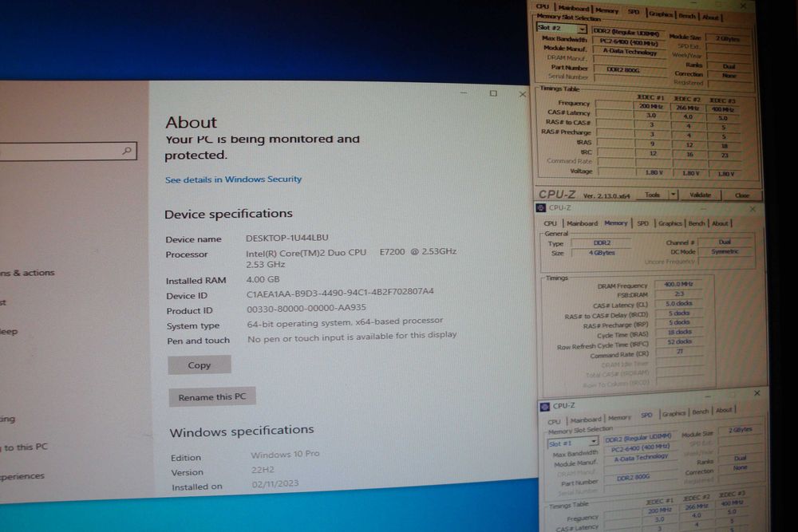Click Rename this PC button
798x532 pixels.
coord(212,396)
